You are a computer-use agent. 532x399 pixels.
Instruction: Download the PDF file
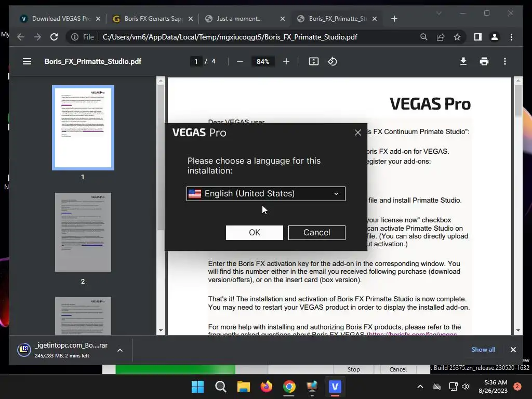[x=463, y=61]
